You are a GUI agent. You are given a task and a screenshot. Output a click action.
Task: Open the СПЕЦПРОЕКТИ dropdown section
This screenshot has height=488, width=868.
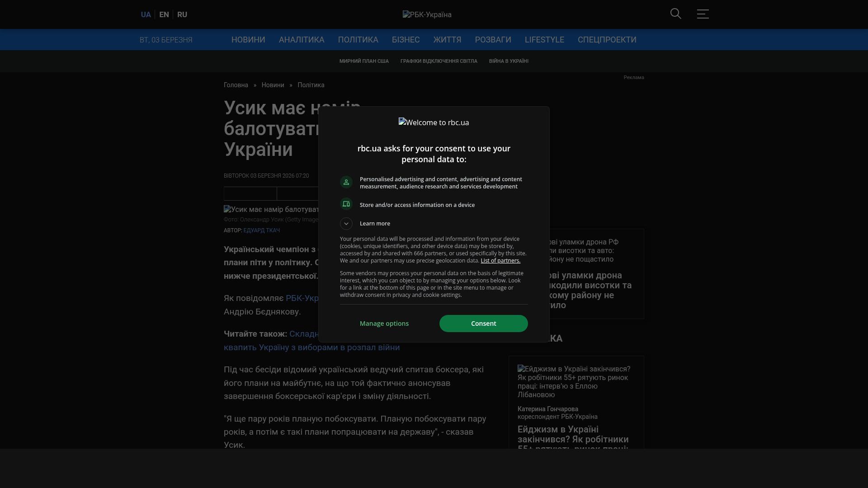point(607,40)
